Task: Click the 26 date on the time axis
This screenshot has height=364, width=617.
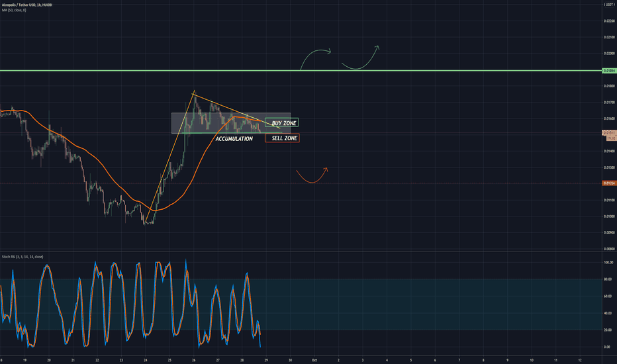Action: 193,360
